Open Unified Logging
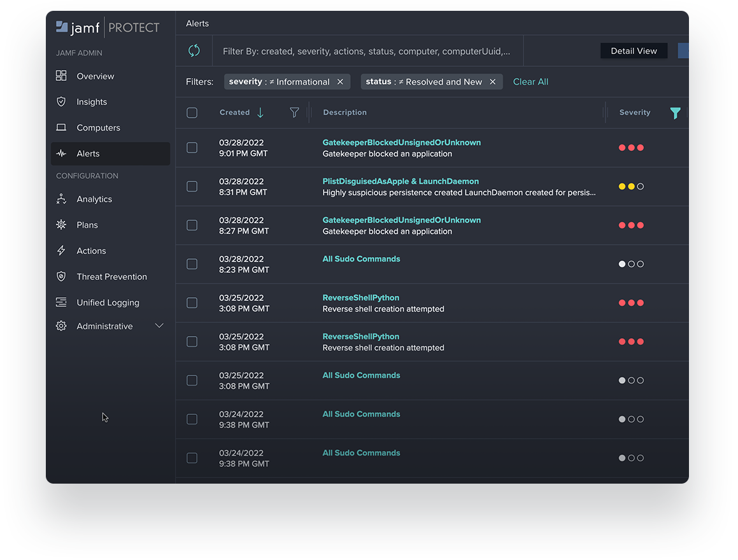This screenshot has height=560, width=738. [x=108, y=303]
